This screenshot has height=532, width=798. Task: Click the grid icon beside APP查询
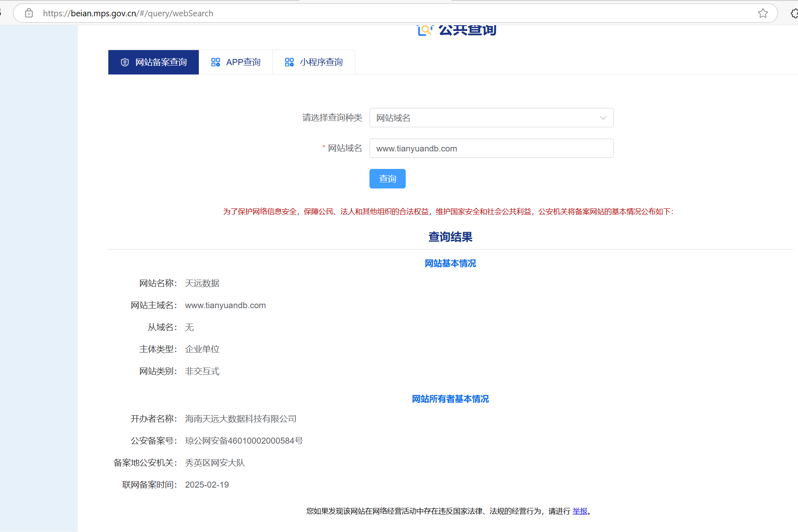(215, 62)
